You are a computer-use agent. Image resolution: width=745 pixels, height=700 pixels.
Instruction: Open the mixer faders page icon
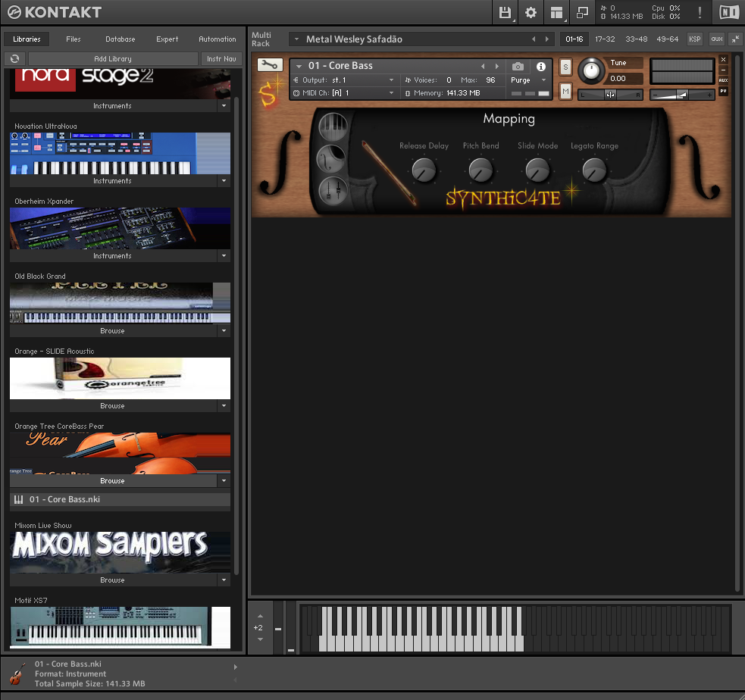point(333,190)
